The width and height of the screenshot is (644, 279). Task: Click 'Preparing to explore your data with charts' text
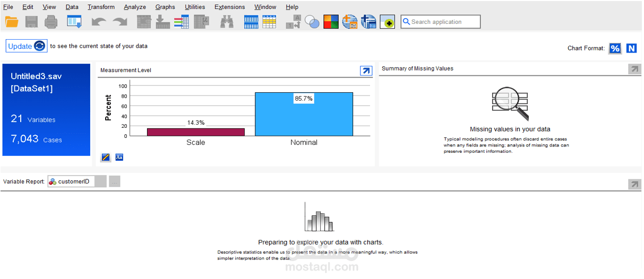point(321,242)
